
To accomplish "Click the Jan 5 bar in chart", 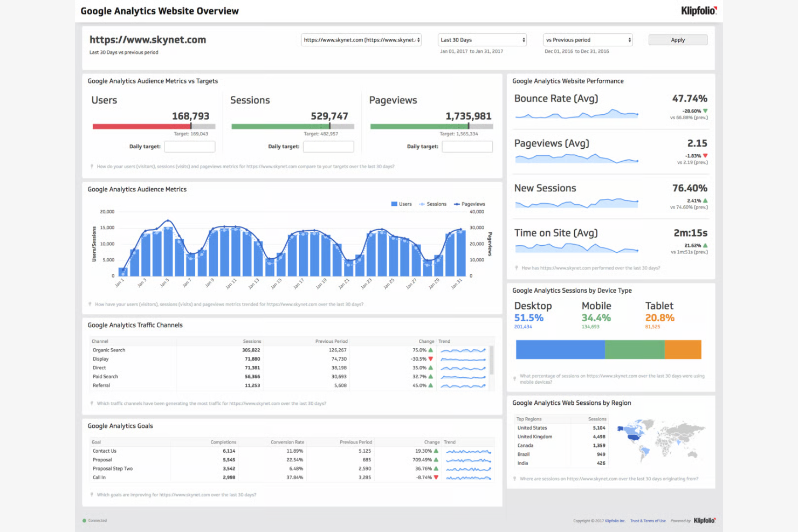I will click(x=168, y=251).
